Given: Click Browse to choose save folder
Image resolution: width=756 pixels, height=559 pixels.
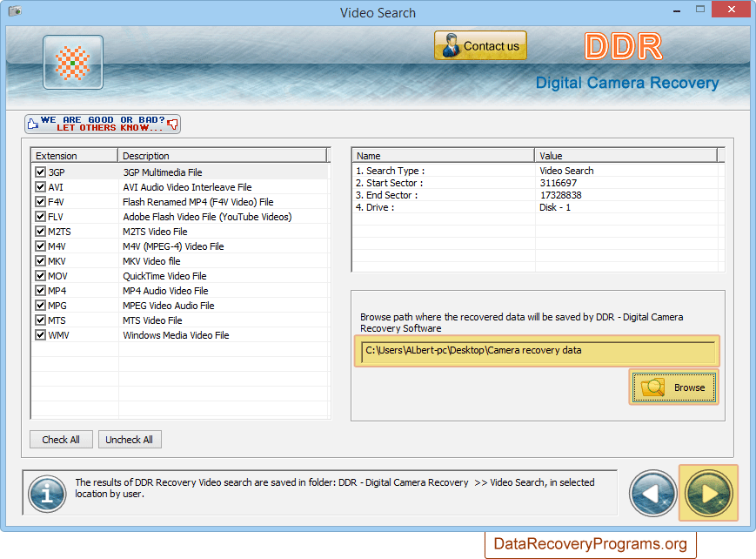Looking at the screenshot, I should pyautogui.click(x=674, y=387).
